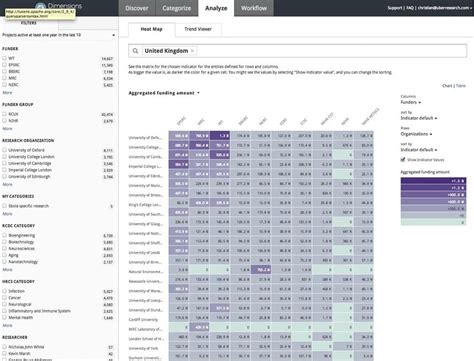Check the WT funder filter
The image size is (474, 361).
pos(4,58)
